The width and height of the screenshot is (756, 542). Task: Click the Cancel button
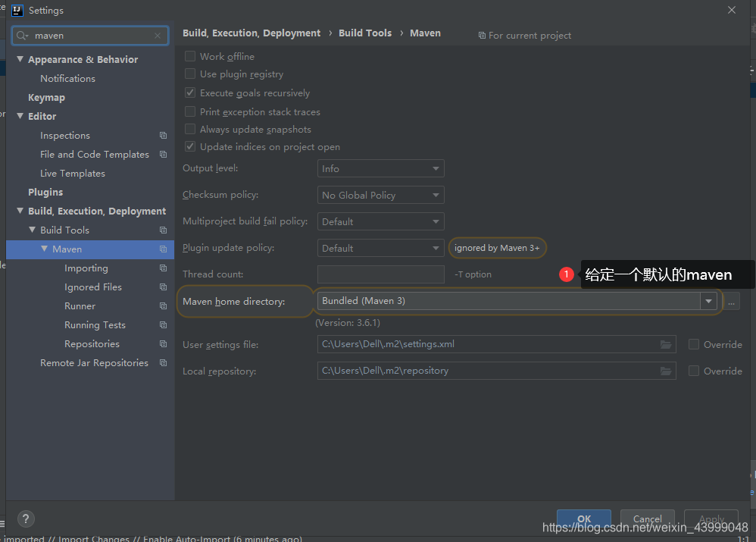648,519
